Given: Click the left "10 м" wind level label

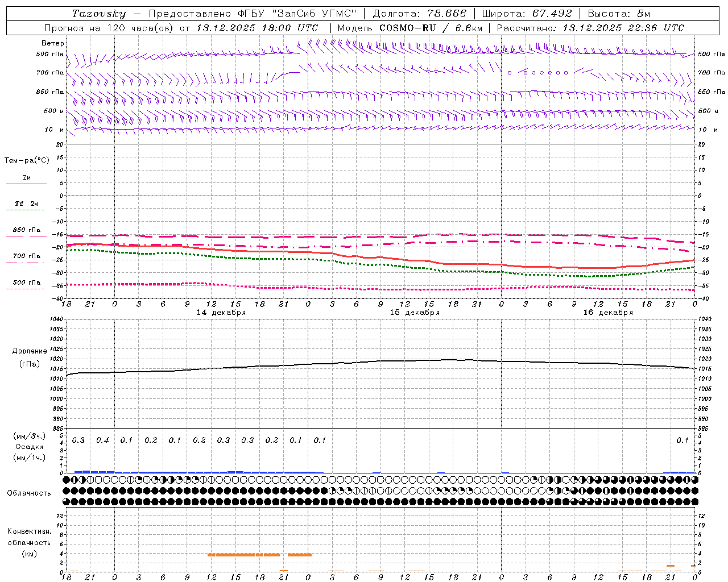Looking at the screenshot, I should pos(55,130).
